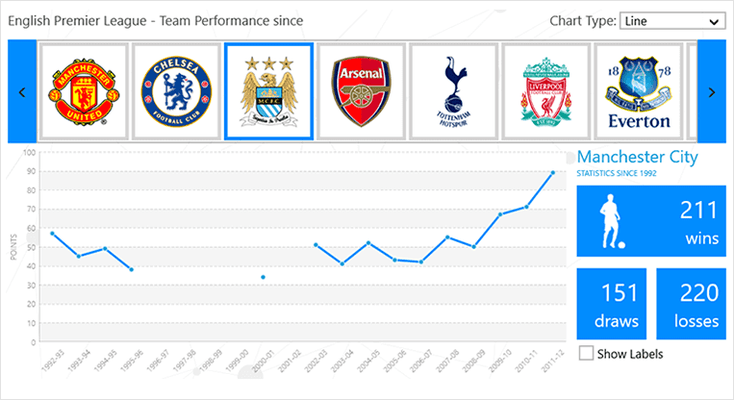This screenshot has height=400, width=734.
Task: Select the Manchester City crest
Action: point(269,92)
